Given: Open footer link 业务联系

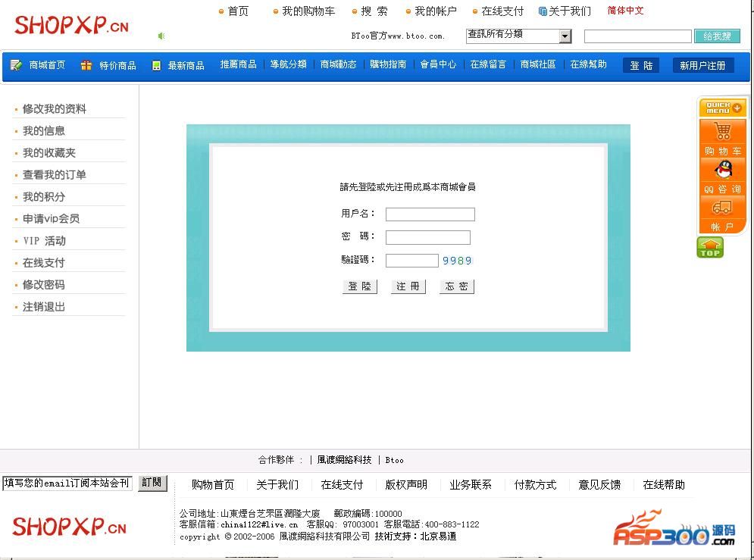Looking at the screenshot, I should [471, 484].
